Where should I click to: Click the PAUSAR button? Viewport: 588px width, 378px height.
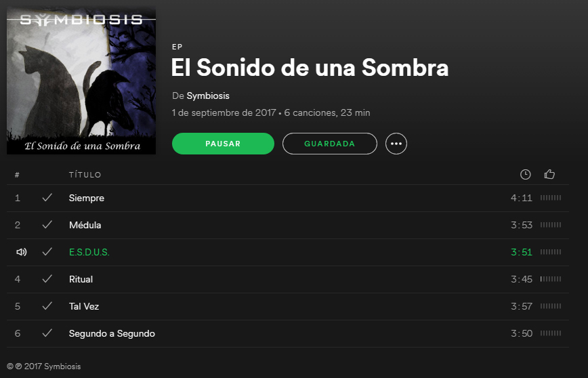pyautogui.click(x=223, y=144)
